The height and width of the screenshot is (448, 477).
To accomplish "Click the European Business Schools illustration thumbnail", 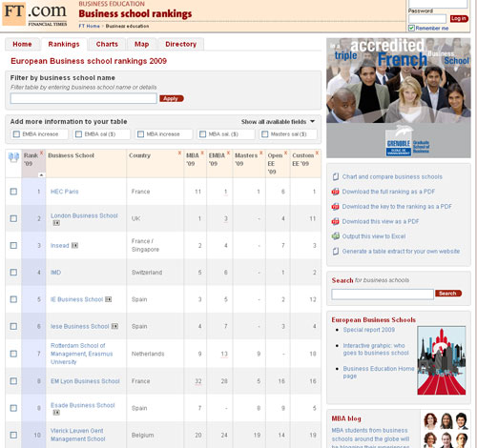I will [442, 360].
